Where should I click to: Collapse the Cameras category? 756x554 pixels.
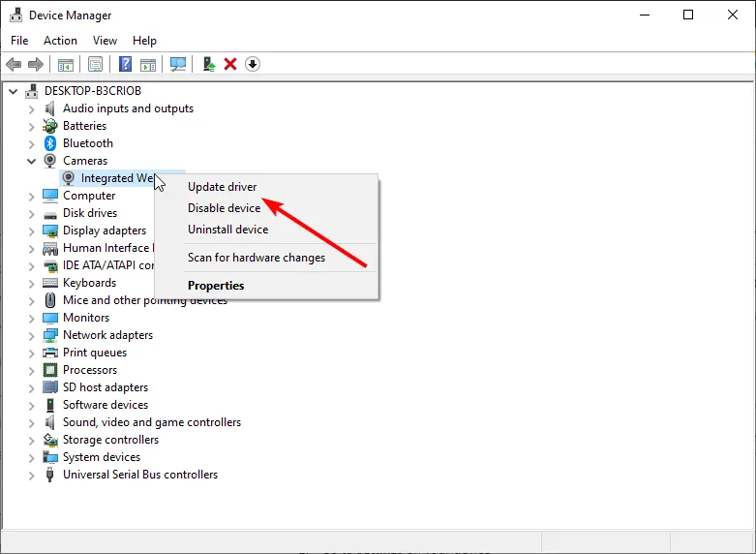pyautogui.click(x=31, y=161)
